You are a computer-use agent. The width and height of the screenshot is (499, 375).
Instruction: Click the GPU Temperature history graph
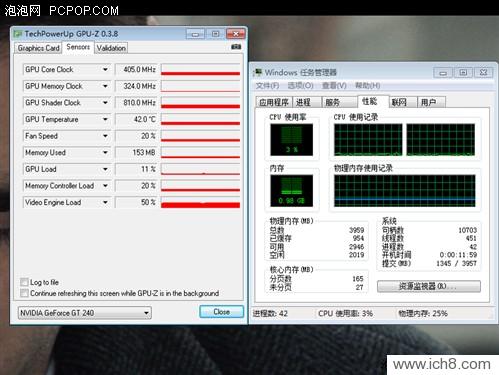[x=200, y=119]
